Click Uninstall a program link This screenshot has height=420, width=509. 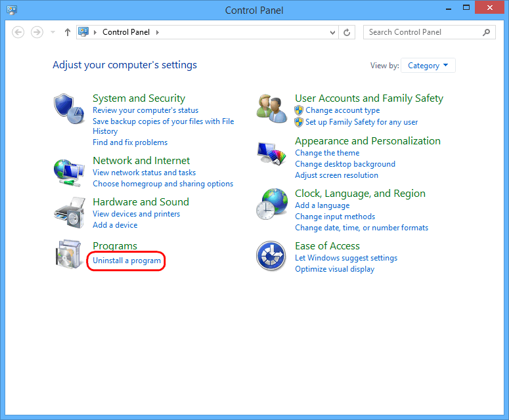tap(127, 261)
